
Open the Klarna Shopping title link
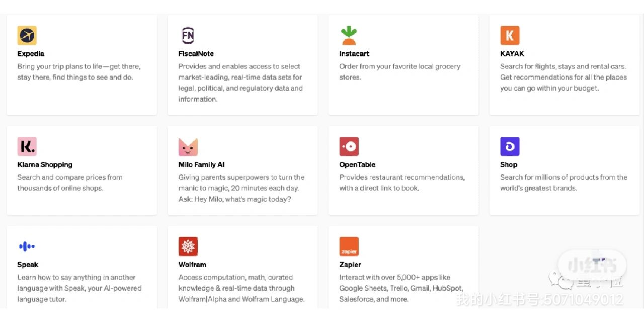[x=45, y=165]
